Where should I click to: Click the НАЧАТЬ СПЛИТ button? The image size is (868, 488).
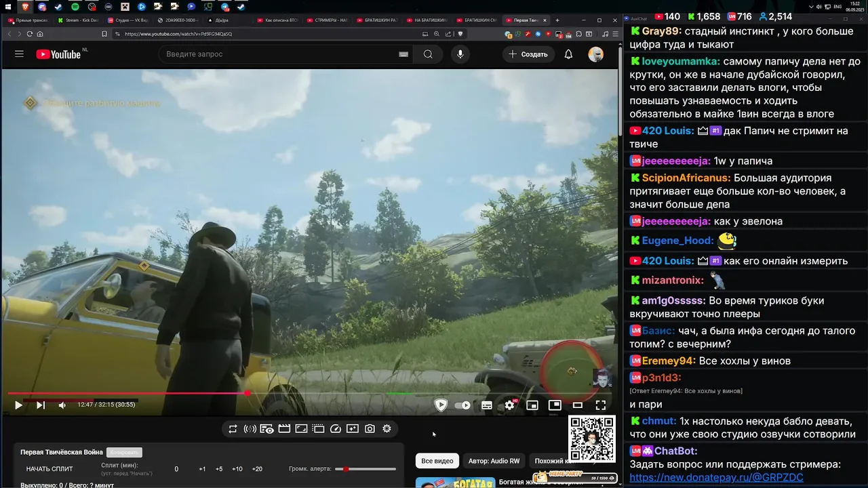(x=50, y=469)
